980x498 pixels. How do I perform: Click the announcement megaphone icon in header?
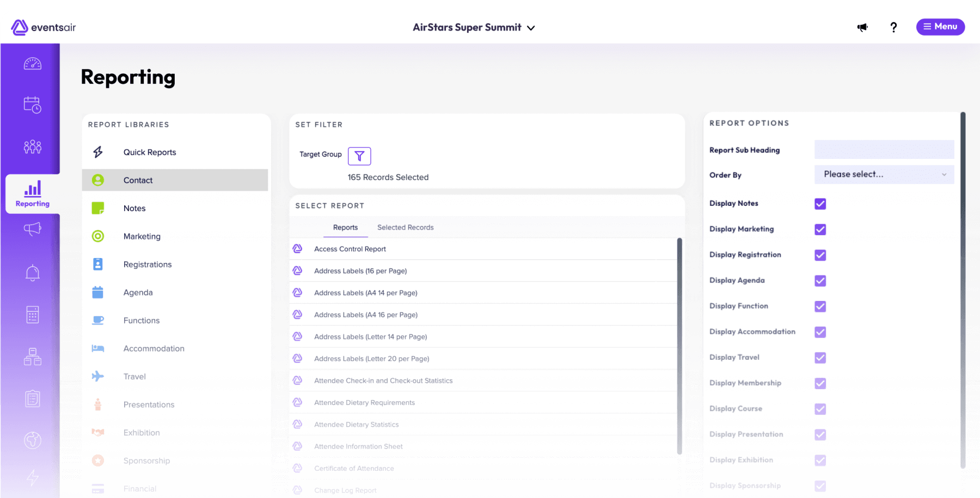862,27
